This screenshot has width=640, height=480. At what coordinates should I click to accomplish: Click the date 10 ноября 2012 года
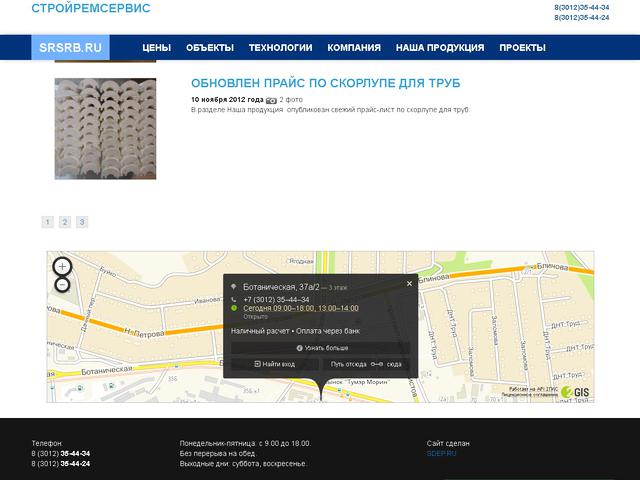(227, 100)
